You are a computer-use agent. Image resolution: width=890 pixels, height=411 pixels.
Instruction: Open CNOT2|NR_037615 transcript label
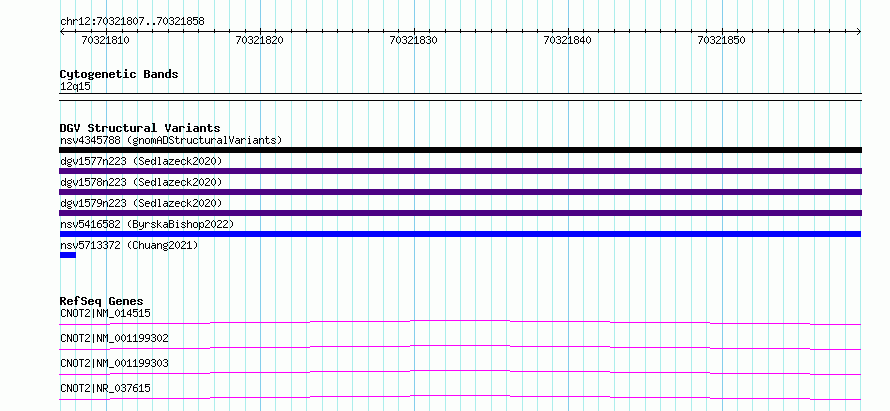(105, 388)
